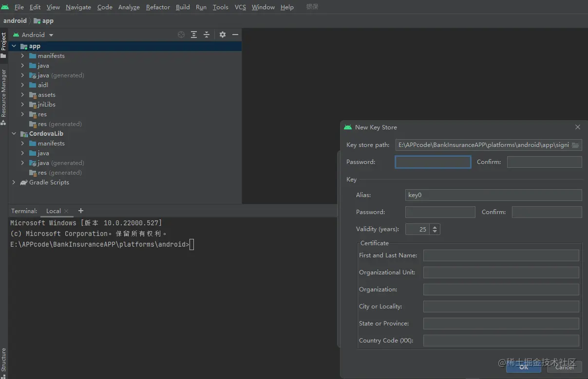The height and width of the screenshot is (379, 588).
Task: Add a new terminal session
Action: (x=81, y=211)
